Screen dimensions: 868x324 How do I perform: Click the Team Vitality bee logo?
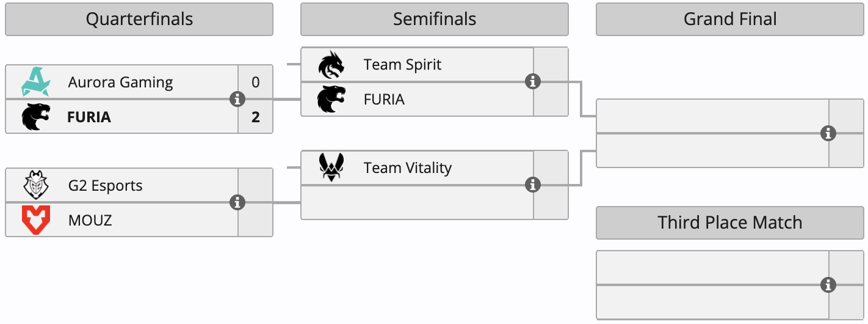tap(331, 168)
